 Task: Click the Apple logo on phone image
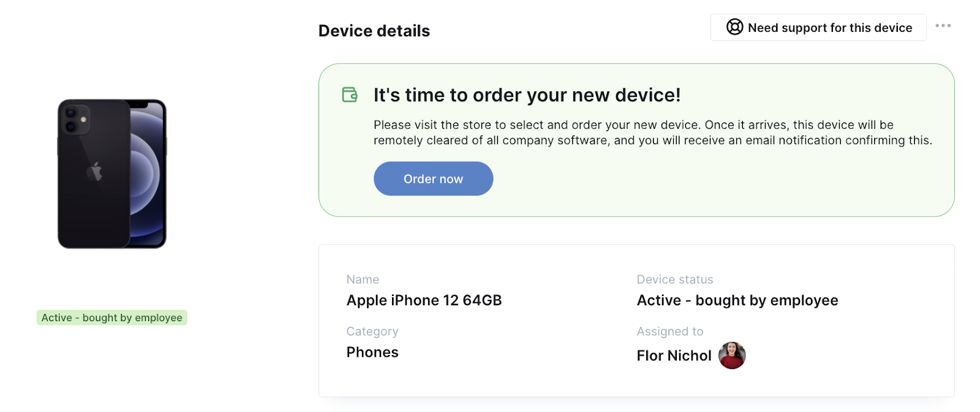click(x=94, y=172)
